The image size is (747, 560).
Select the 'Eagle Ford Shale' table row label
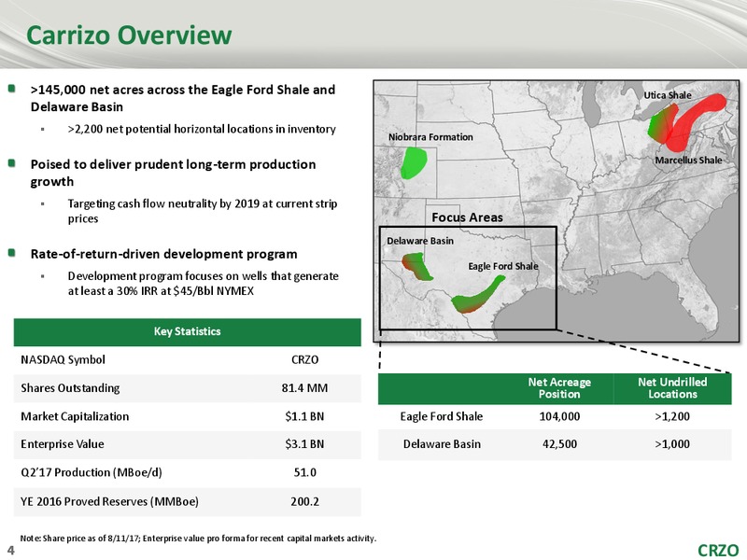(x=442, y=416)
